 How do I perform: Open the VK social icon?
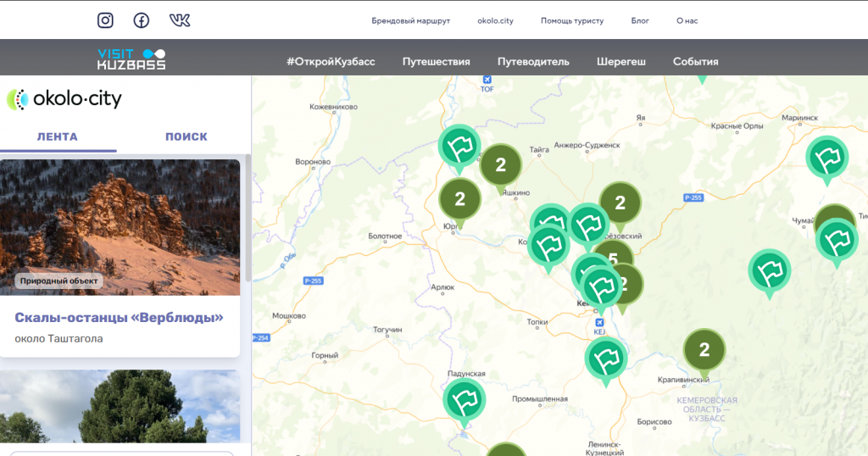[180, 20]
